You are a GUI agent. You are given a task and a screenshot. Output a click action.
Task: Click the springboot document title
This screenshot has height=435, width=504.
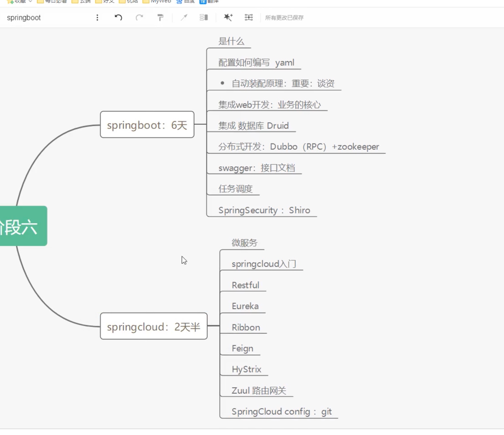click(x=24, y=18)
